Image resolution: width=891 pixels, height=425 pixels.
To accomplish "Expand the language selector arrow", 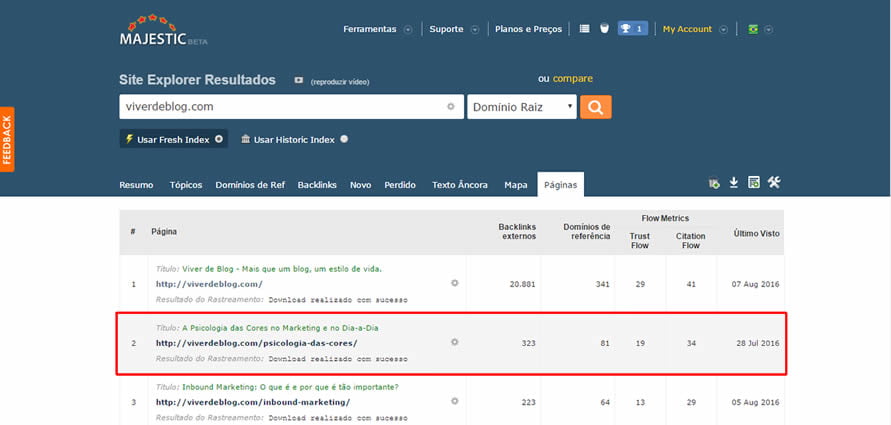I will (768, 30).
